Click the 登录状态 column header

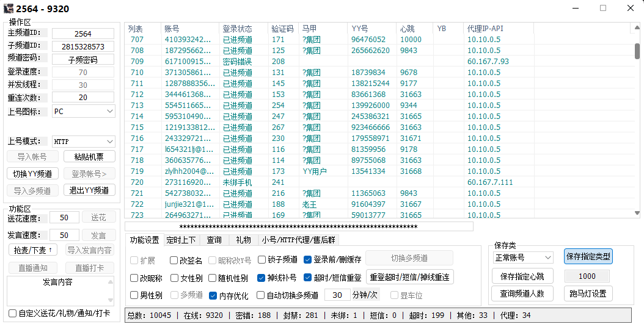coord(243,29)
